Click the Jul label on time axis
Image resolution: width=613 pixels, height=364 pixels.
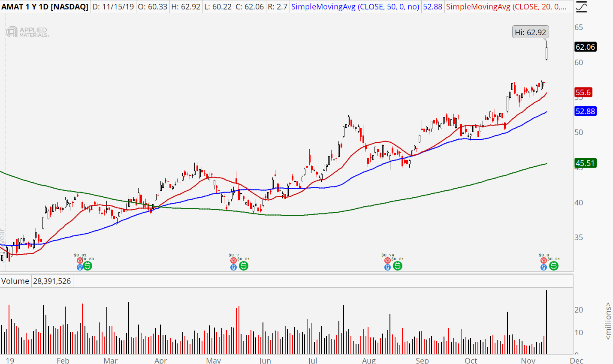pos(312,360)
